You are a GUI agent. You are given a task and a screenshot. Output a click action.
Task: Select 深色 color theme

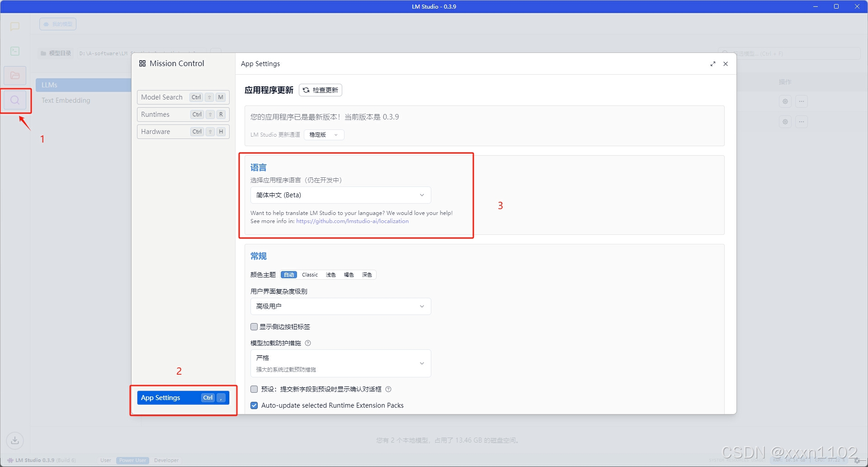(x=367, y=275)
